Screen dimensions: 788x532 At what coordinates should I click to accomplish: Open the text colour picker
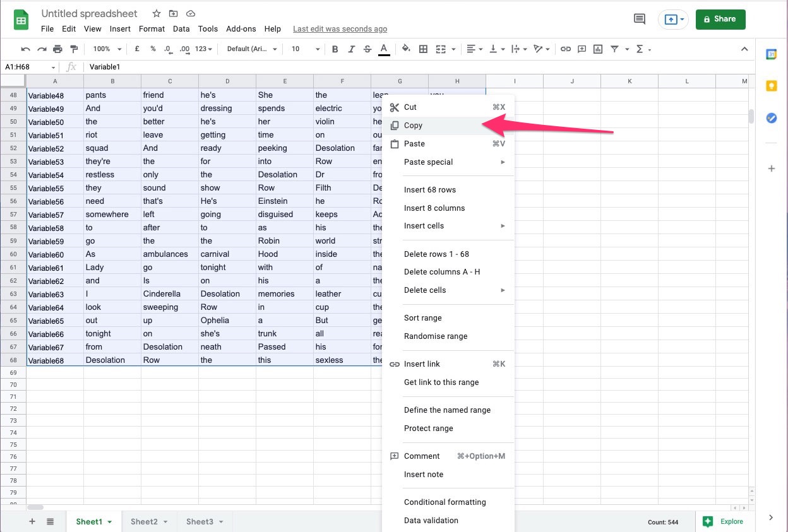click(x=384, y=49)
